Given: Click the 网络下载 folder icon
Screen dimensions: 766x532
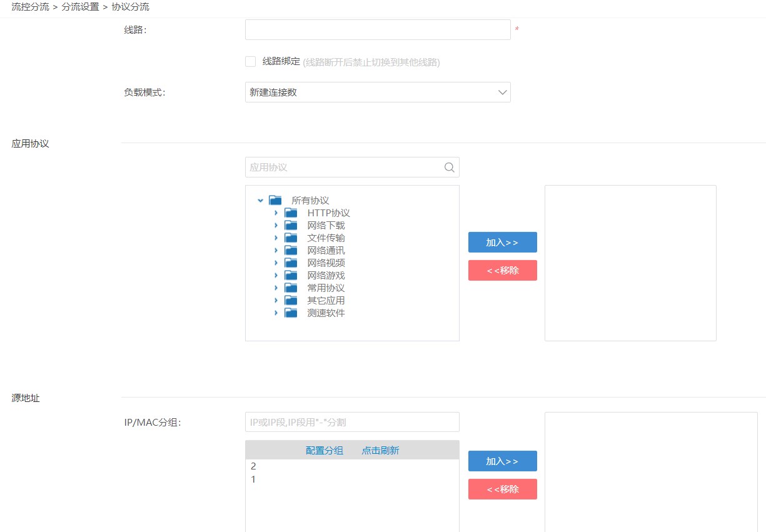Looking at the screenshot, I should point(291,225).
